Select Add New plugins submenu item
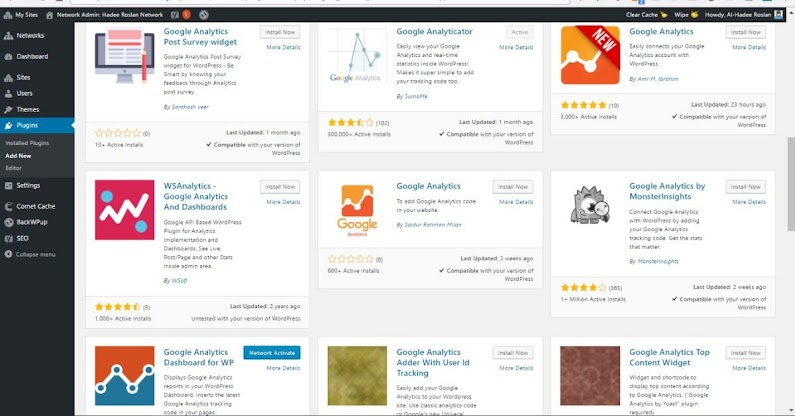Image resolution: width=795 pixels, height=416 pixels. pos(18,156)
